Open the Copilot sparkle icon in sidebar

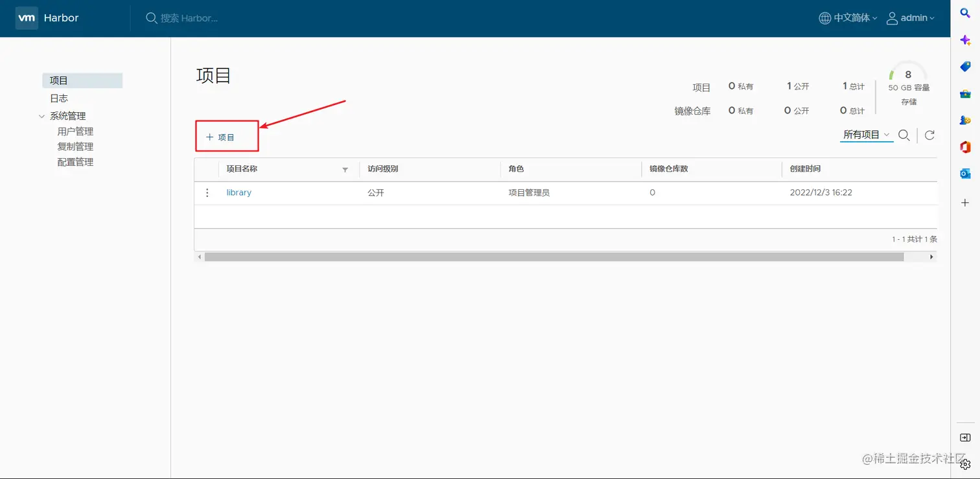click(965, 40)
